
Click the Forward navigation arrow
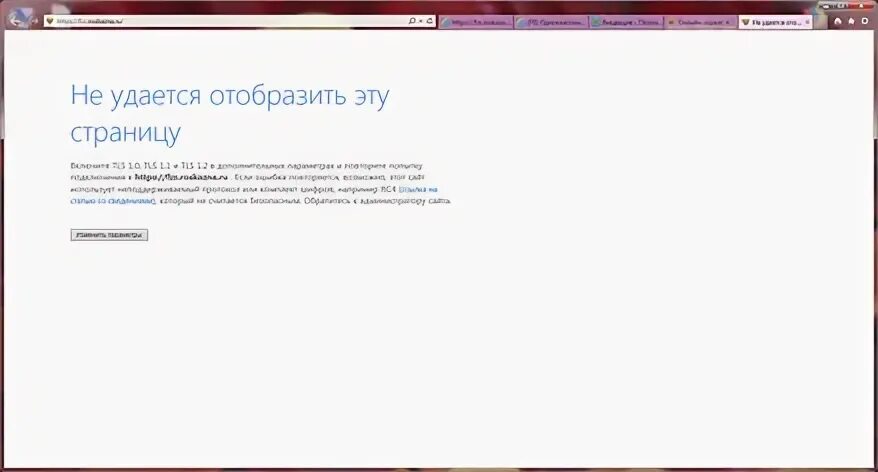pyautogui.click(x=35, y=21)
